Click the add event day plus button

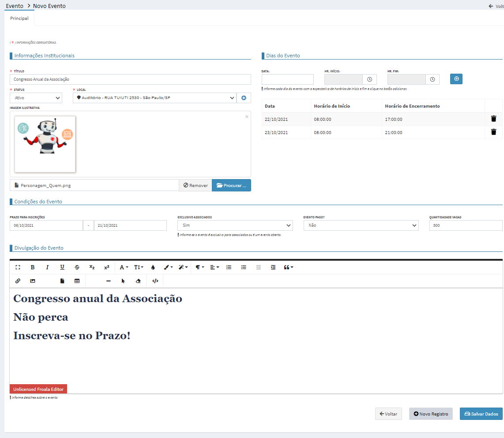(456, 79)
